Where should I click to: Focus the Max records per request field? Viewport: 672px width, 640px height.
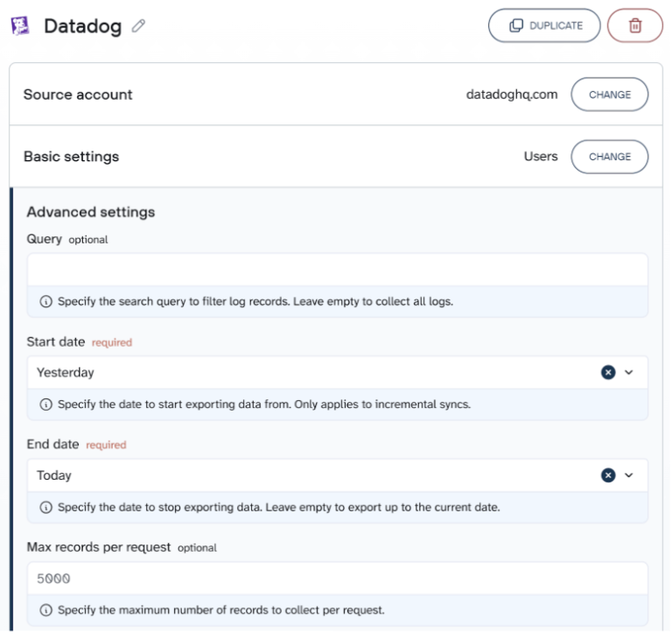338,578
